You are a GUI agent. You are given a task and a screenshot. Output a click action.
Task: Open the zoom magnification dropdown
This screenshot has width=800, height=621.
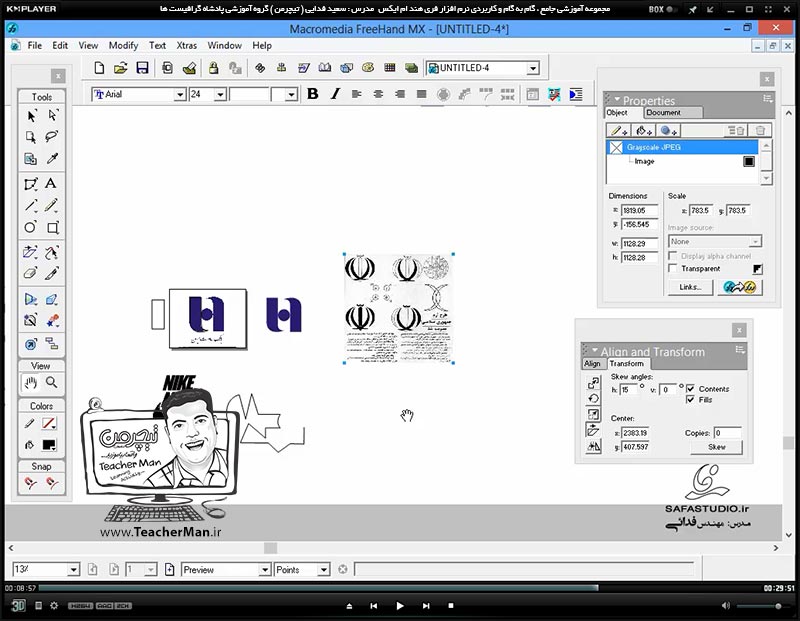tap(73, 569)
